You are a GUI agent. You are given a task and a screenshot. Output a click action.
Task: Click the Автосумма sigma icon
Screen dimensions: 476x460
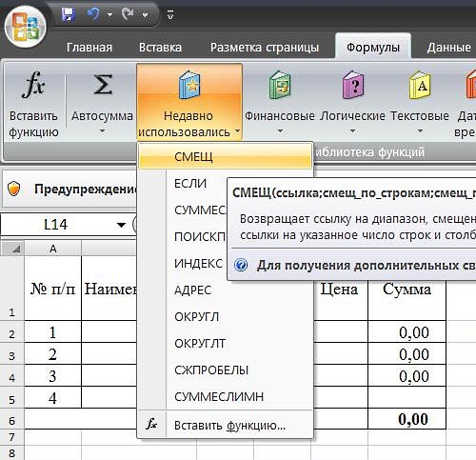[x=103, y=85]
